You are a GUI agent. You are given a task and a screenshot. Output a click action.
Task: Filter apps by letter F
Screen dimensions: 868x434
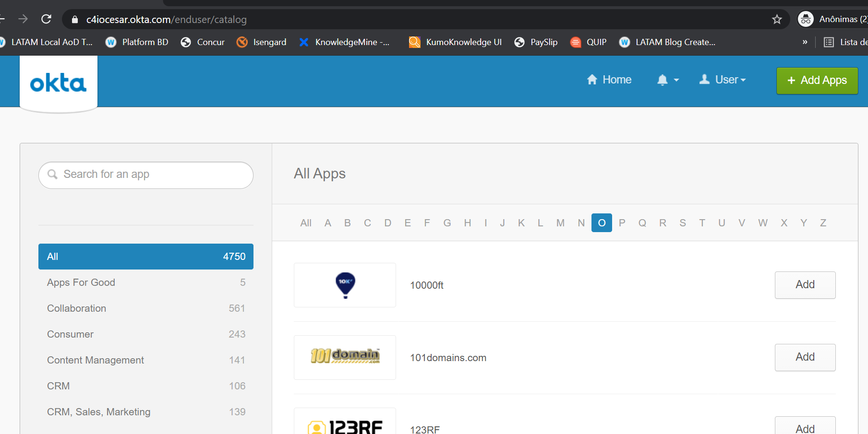coord(427,223)
